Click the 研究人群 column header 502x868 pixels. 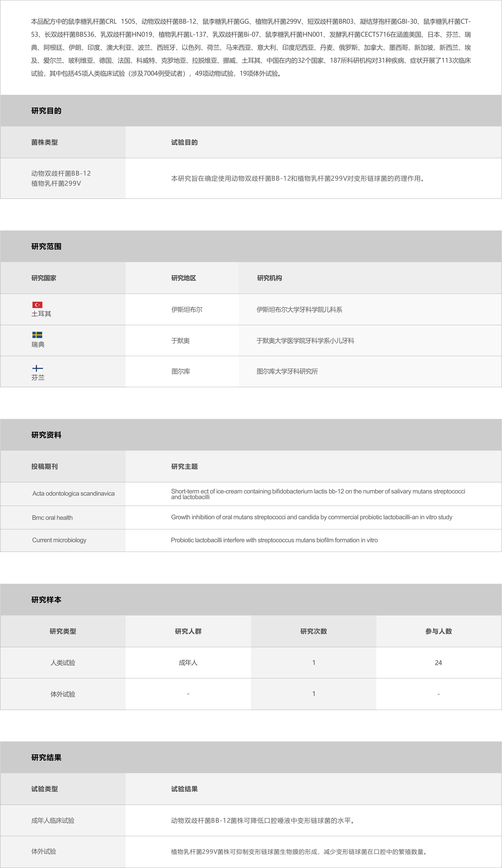(x=188, y=631)
